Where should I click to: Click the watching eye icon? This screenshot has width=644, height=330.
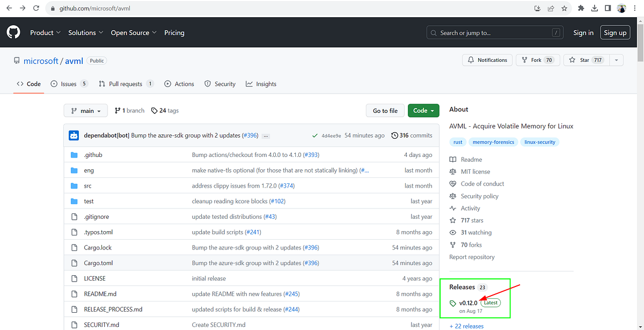pyautogui.click(x=452, y=232)
